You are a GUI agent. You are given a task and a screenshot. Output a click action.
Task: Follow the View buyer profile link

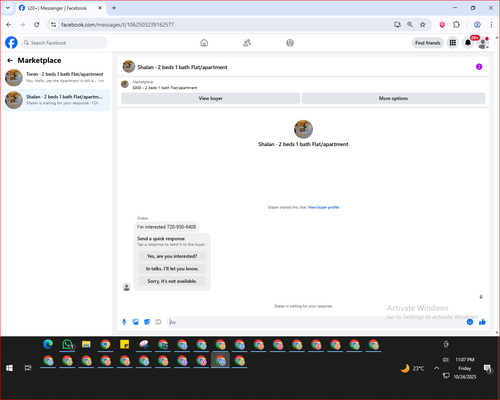(x=323, y=207)
